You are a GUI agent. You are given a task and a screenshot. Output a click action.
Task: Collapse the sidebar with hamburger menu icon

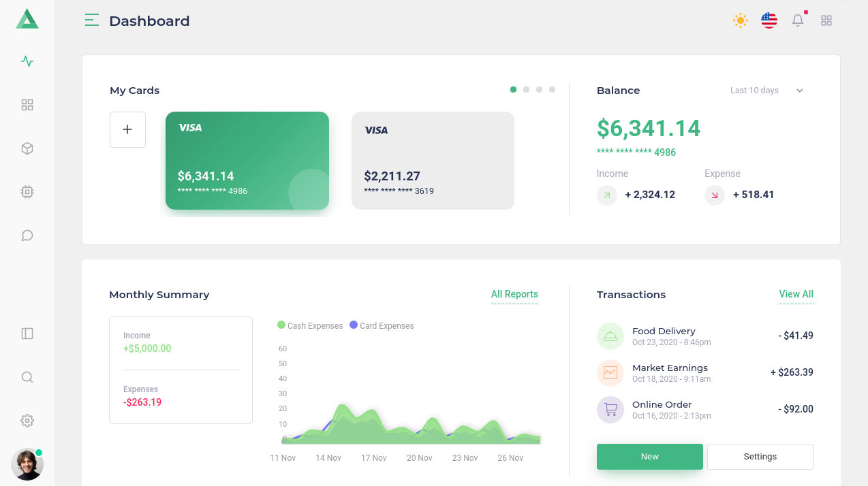point(92,20)
